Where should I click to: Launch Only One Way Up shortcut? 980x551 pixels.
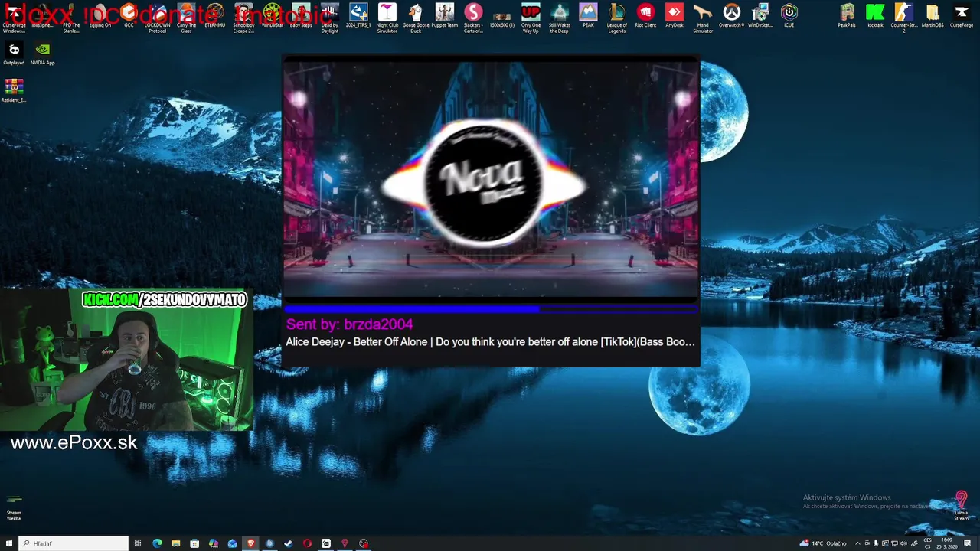[x=531, y=18]
